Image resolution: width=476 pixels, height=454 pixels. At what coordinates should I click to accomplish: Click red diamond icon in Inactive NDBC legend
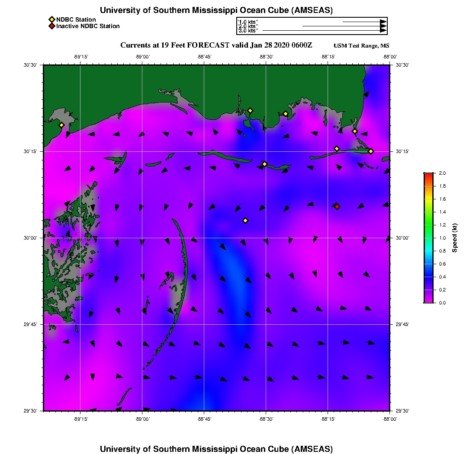[51, 26]
